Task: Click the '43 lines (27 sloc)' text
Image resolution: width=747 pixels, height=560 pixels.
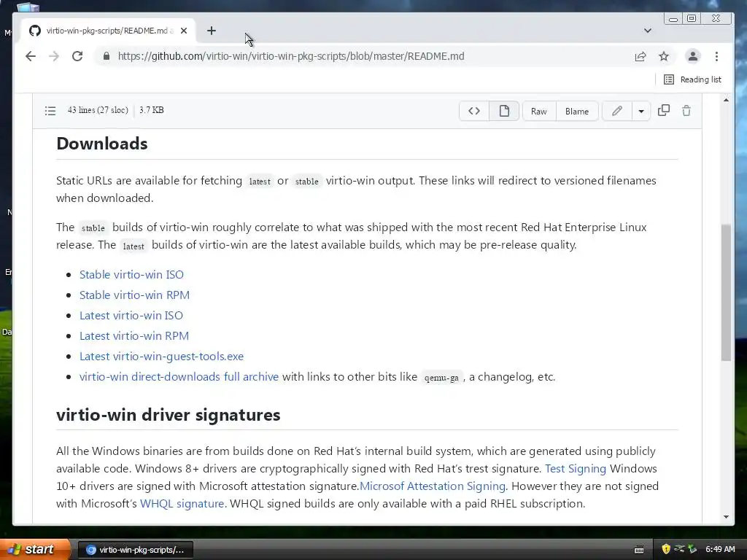Action: tap(98, 110)
